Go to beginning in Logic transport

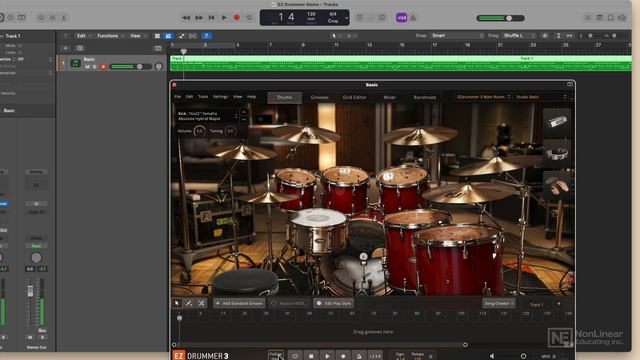tap(211, 18)
